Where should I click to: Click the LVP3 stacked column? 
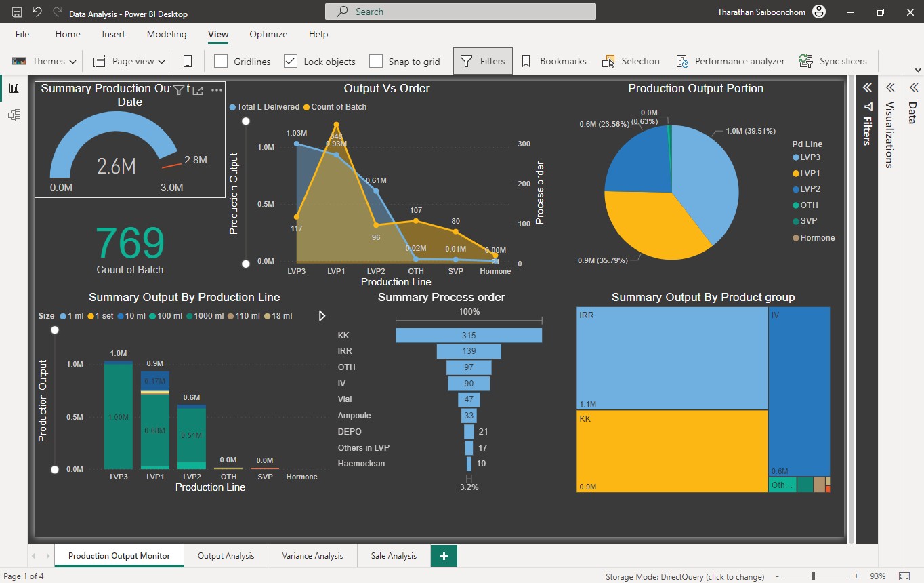(x=119, y=415)
